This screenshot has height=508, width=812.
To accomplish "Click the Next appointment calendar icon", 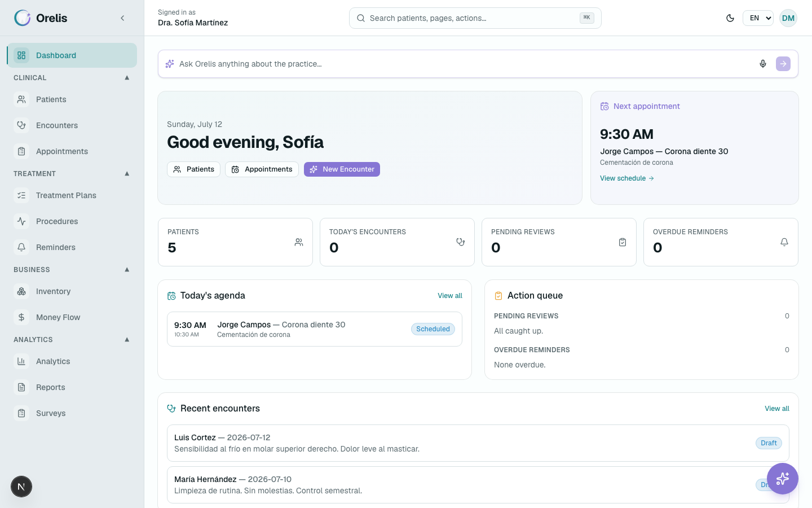I will (604, 106).
